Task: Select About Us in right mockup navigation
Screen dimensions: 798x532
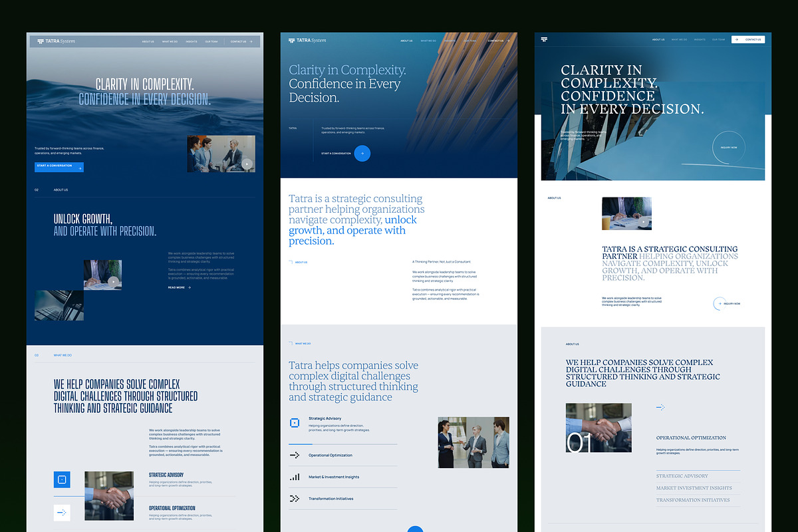Action: tap(658, 40)
